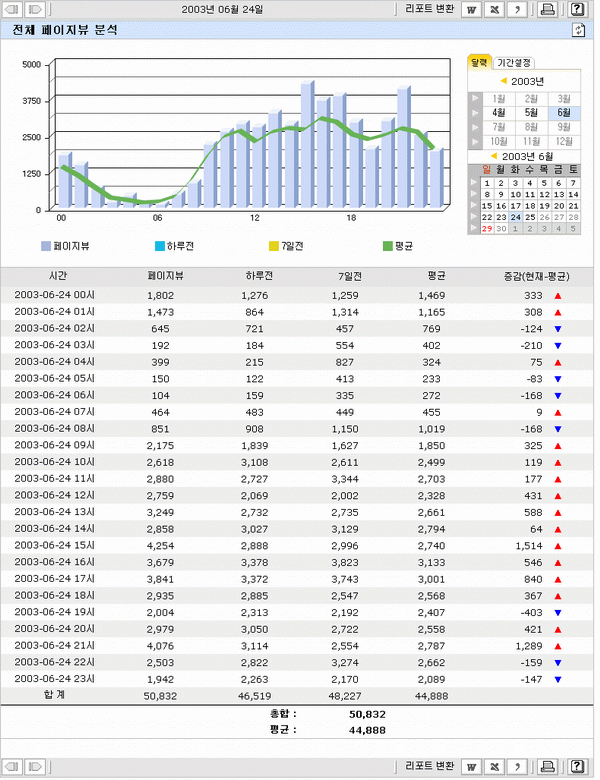Image resolution: width=600 pixels, height=780 pixels.
Task: Export report to Excel in top toolbar
Action: [x=494, y=9]
